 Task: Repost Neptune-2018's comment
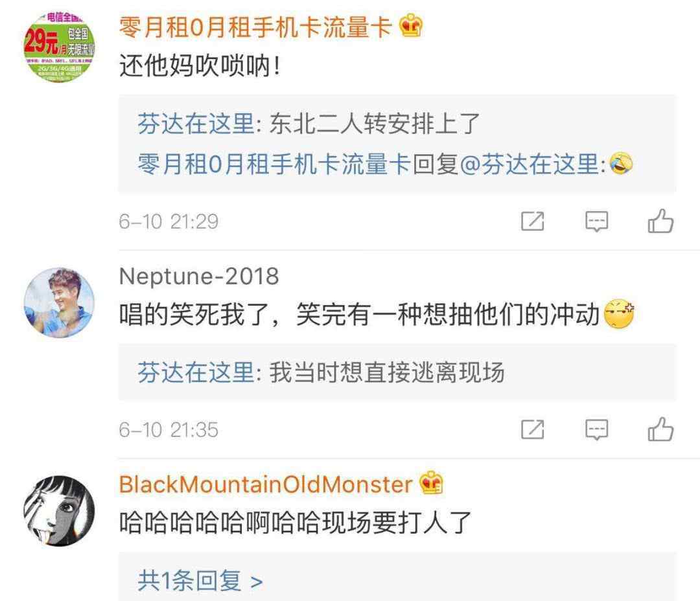click(x=533, y=429)
